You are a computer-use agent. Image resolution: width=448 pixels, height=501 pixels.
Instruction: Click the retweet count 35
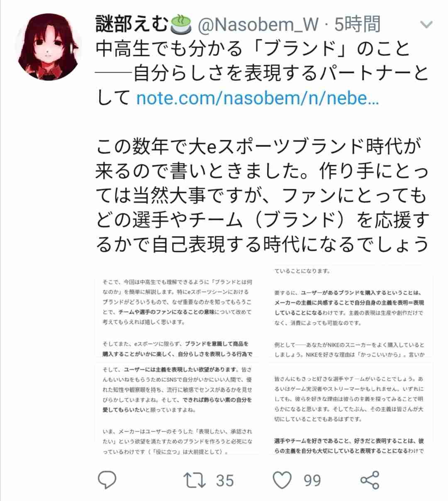pyautogui.click(x=225, y=481)
